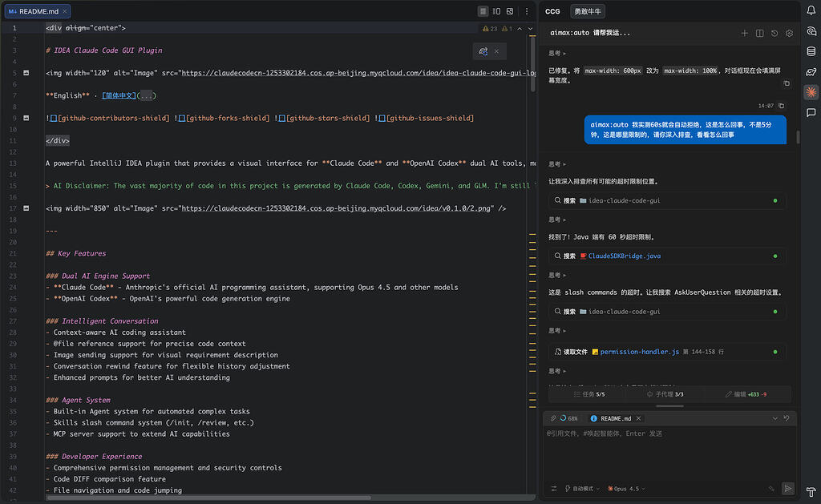821x504 pixels.
Task: Start a new chat session with plus icon
Action: coord(744,33)
